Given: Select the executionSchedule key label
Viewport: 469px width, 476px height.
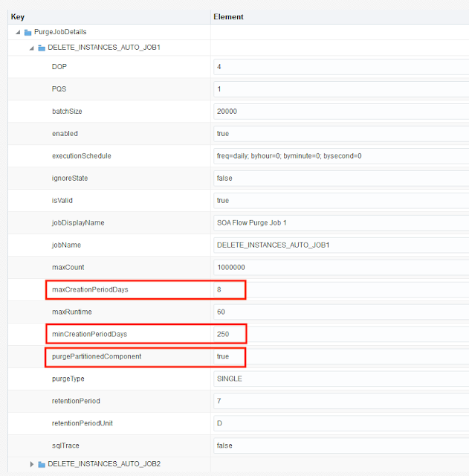Looking at the screenshot, I should click(82, 156).
